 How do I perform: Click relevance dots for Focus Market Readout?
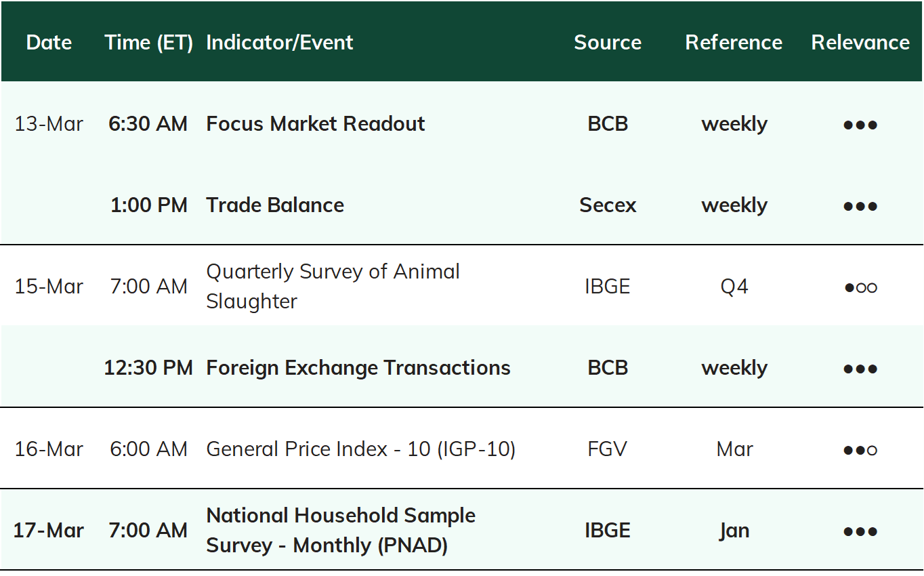[x=860, y=125]
